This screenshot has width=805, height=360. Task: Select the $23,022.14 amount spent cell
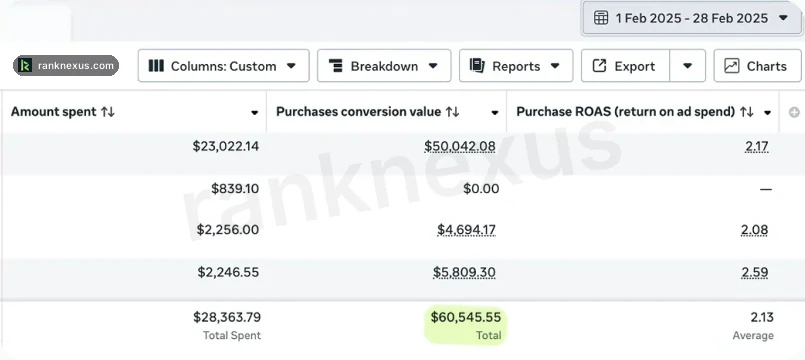226,146
